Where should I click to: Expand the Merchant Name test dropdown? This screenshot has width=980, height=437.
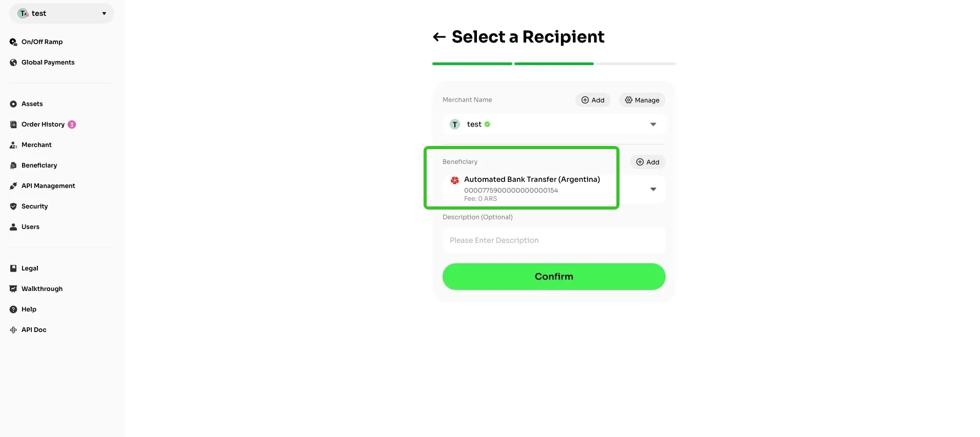554,124
